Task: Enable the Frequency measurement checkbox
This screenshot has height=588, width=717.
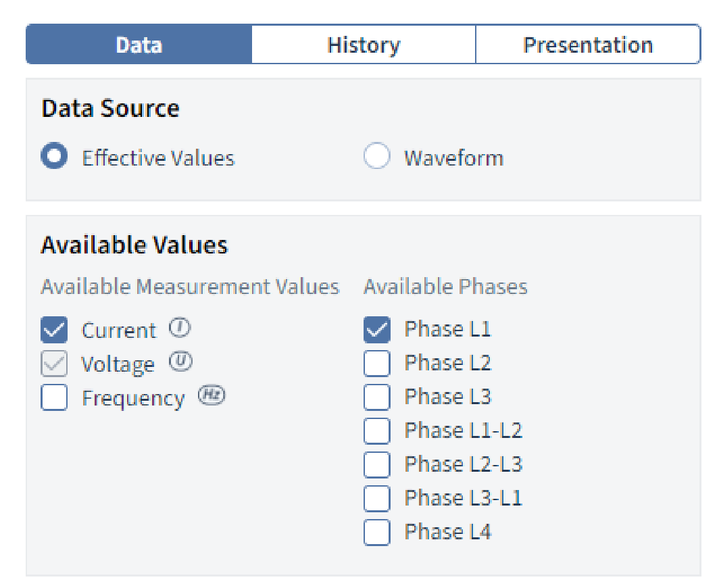Action: (x=54, y=398)
